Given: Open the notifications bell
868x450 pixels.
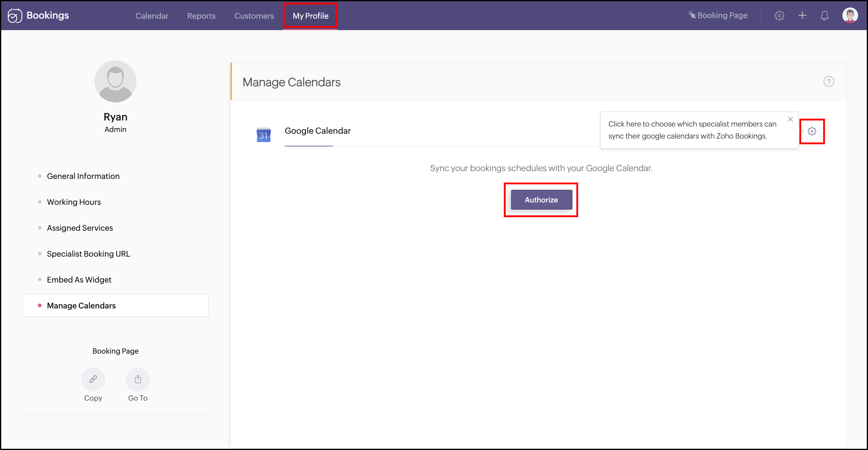Looking at the screenshot, I should (824, 16).
